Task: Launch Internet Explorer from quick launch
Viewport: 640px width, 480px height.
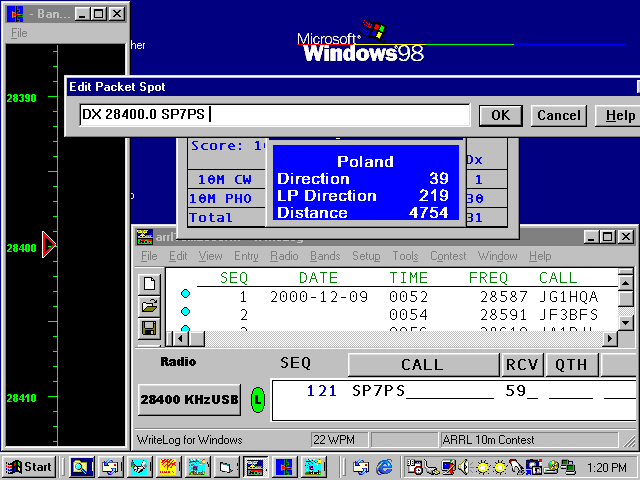Action: coord(384,467)
